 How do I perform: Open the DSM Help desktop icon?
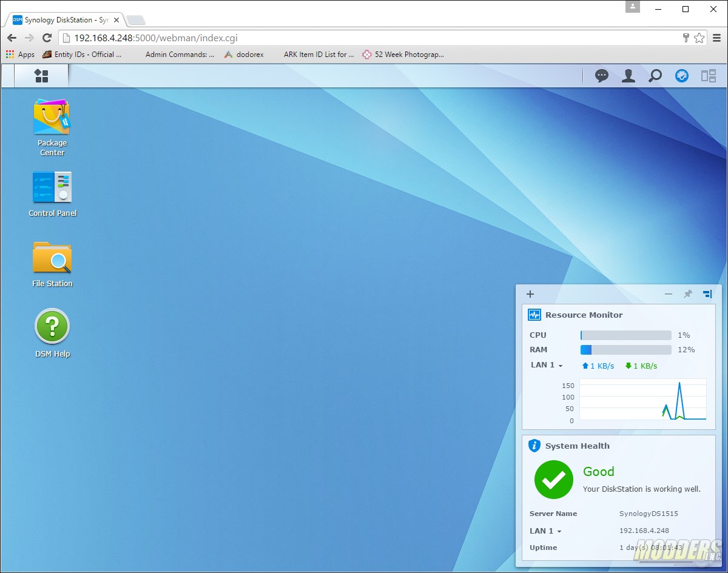(x=52, y=333)
